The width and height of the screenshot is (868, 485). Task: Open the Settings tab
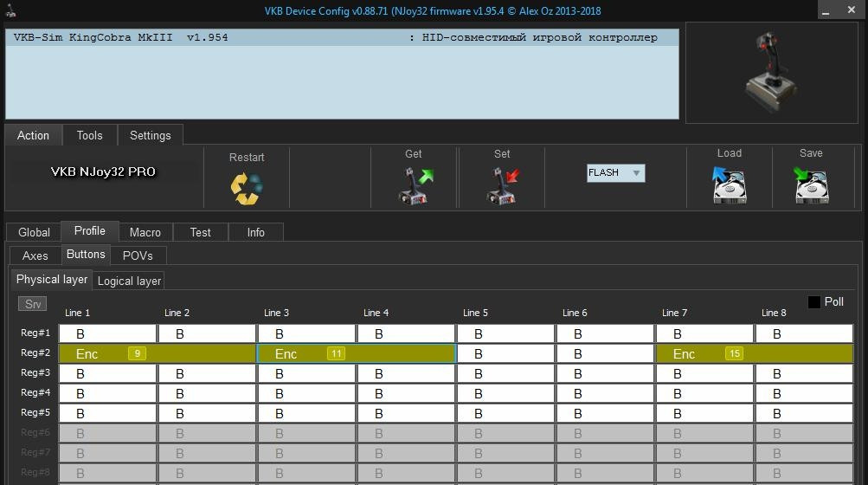[x=150, y=135]
